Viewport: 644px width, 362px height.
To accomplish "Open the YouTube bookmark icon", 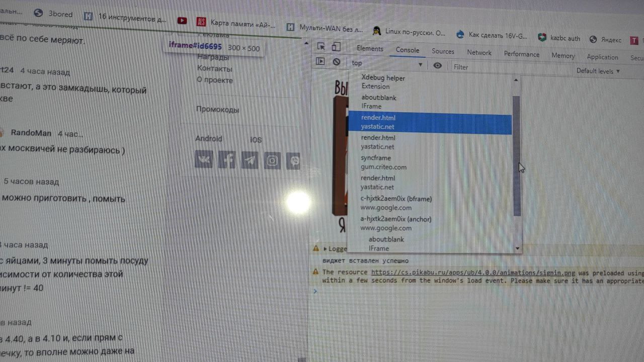I will click(182, 21).
